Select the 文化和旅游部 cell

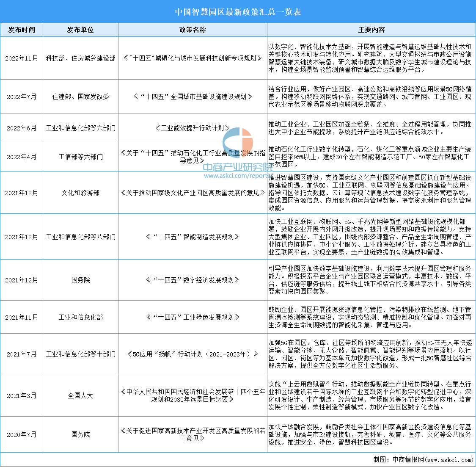pos(80,193)
